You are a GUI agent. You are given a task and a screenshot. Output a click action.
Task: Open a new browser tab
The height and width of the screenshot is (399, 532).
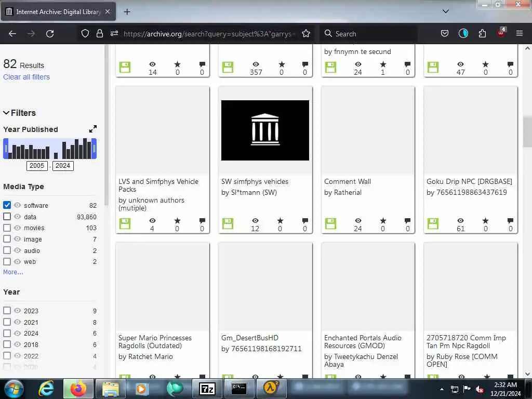click(x=127, y=12)
